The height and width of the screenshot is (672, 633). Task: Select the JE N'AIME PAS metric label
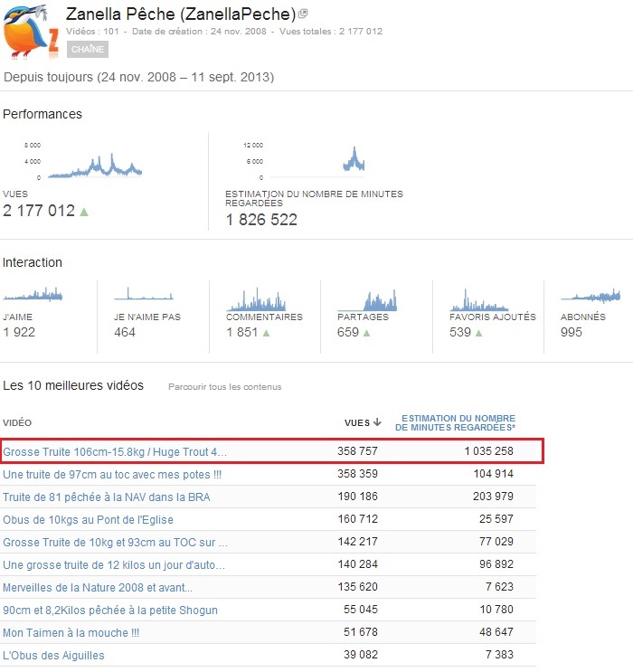147,317
